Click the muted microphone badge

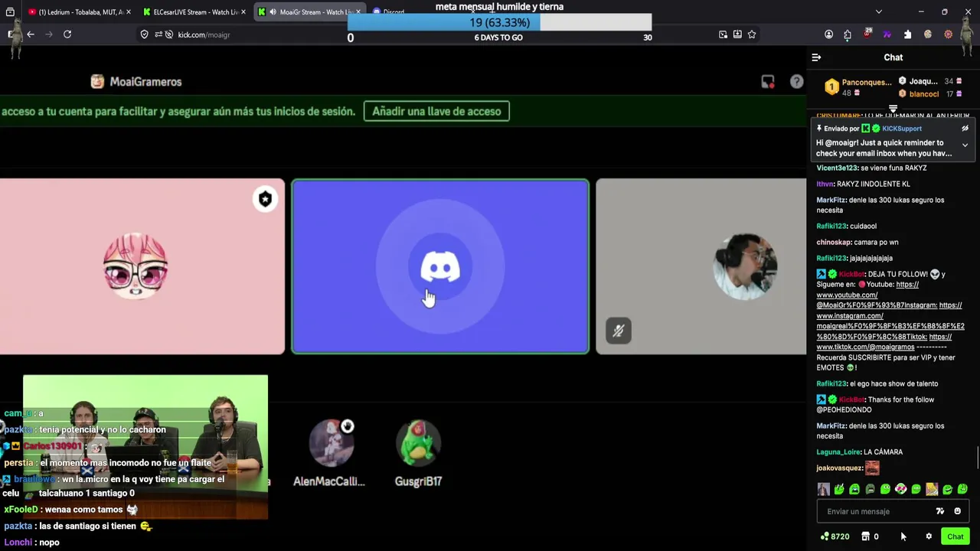[619, 331]
